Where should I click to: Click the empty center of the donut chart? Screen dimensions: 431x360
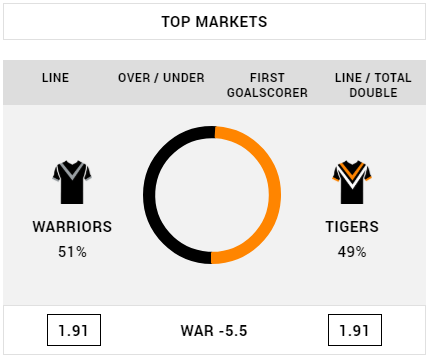click(212, 195)
